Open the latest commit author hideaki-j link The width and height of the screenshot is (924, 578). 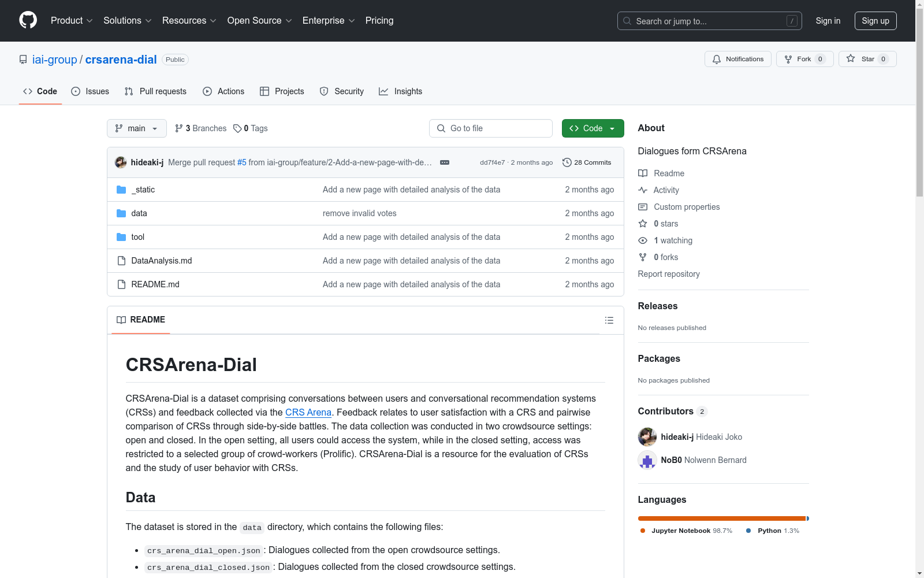coord(147,162)
